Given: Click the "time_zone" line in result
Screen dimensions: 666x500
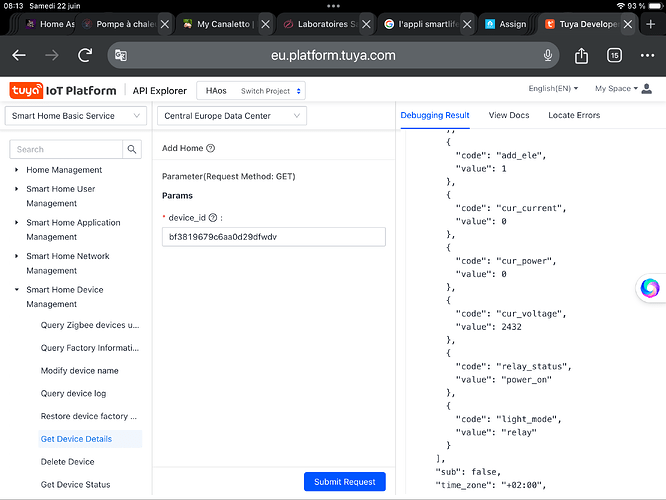Looking at the screenshot, I should click(491, 485).
